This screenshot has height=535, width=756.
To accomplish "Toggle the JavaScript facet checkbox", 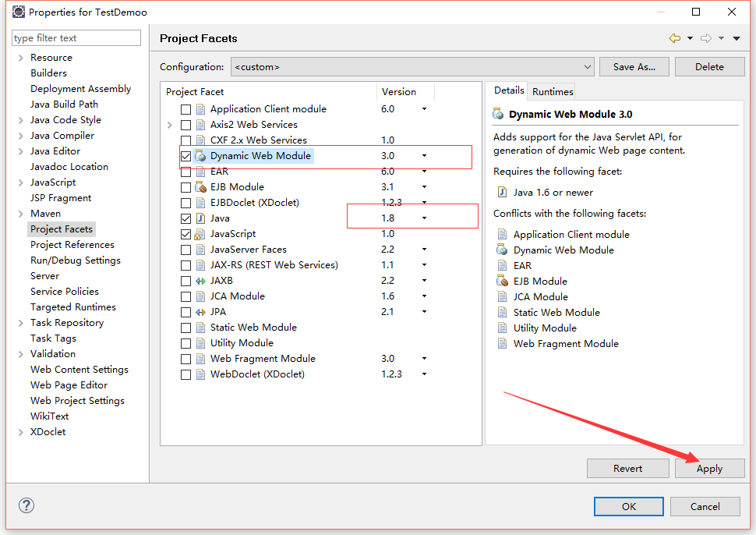I will pyautogui.click(x=185, y=235).
